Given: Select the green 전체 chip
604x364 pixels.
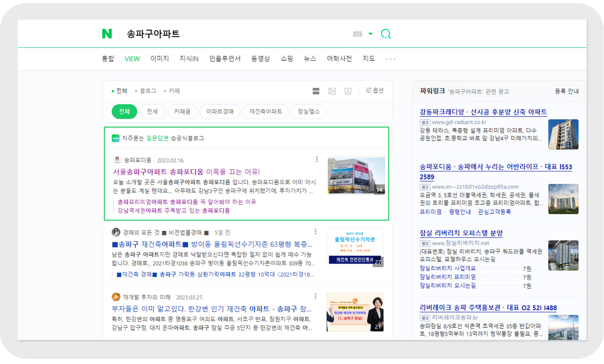Looking at the screenshot, I should (124, 112).
